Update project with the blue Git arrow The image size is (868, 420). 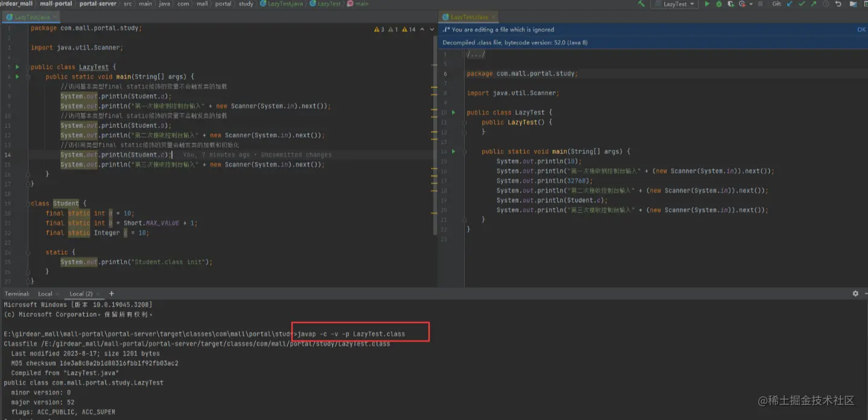[790, 4]
